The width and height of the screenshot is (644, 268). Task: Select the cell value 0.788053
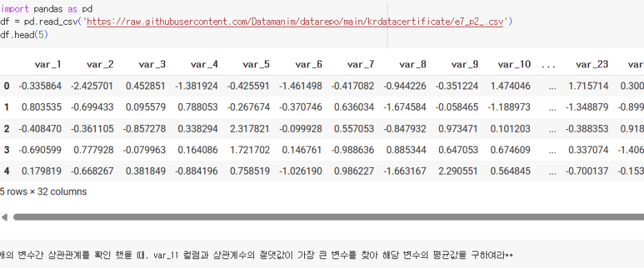pos(197,107)
